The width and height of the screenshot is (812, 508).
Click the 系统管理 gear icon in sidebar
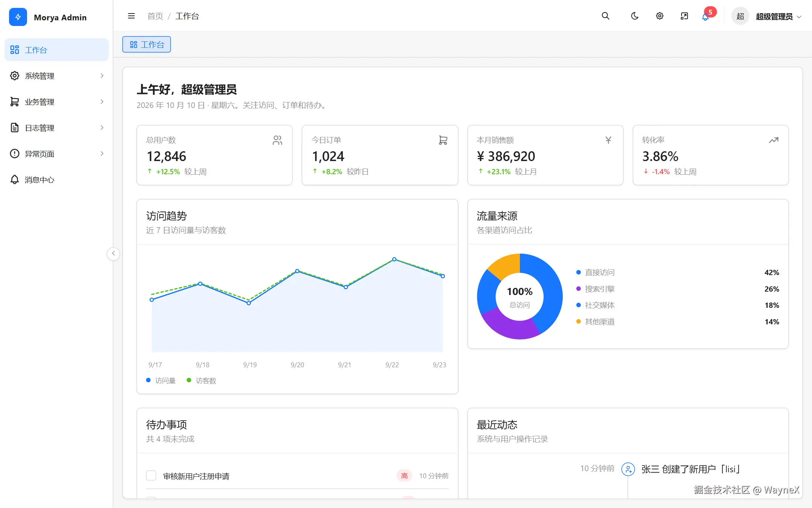(x=15, y=76)
